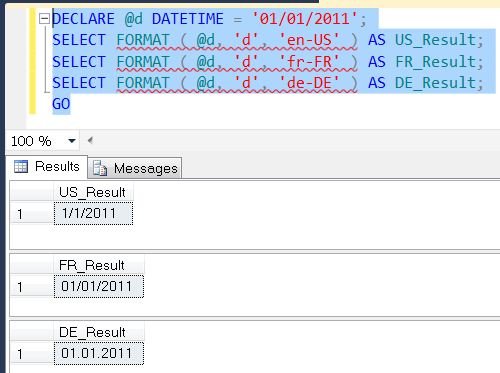Select the US_Result column header
Screen dimensions: 500x373
(x=93, y=192)
